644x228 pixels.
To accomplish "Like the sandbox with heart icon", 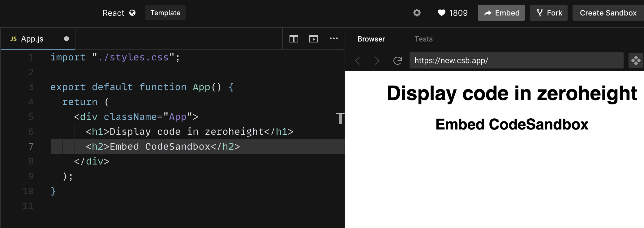I will click(442, 13).
